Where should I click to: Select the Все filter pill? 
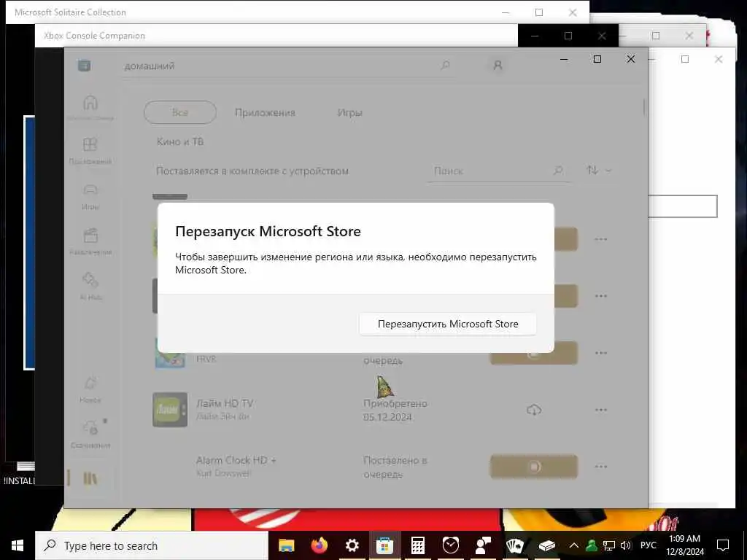click(x=180, y=112)
